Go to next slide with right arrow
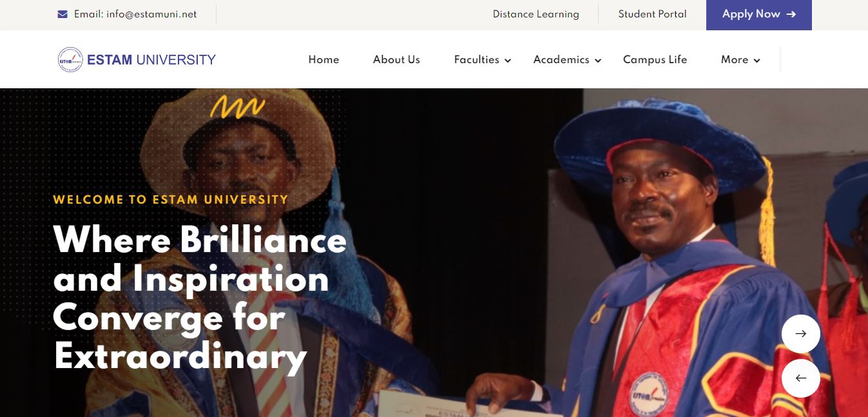 [801, 333]
